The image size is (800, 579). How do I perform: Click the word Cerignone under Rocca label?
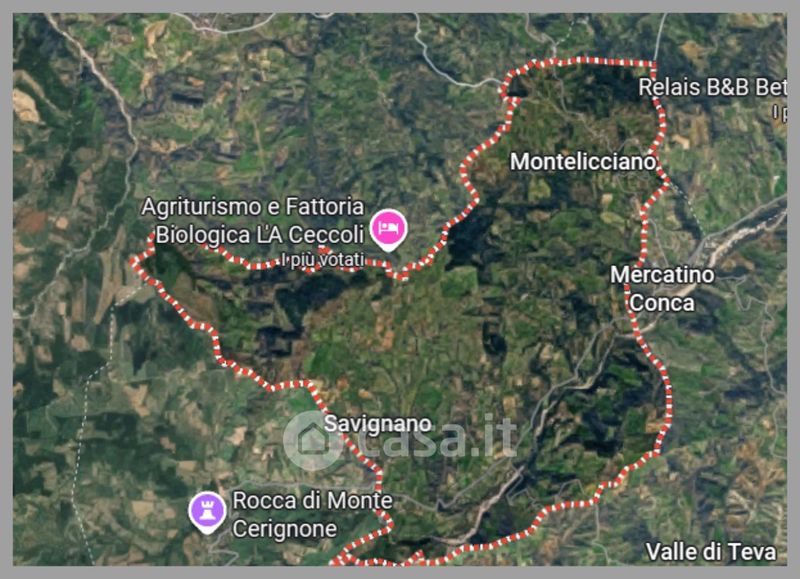pos(284,528)
